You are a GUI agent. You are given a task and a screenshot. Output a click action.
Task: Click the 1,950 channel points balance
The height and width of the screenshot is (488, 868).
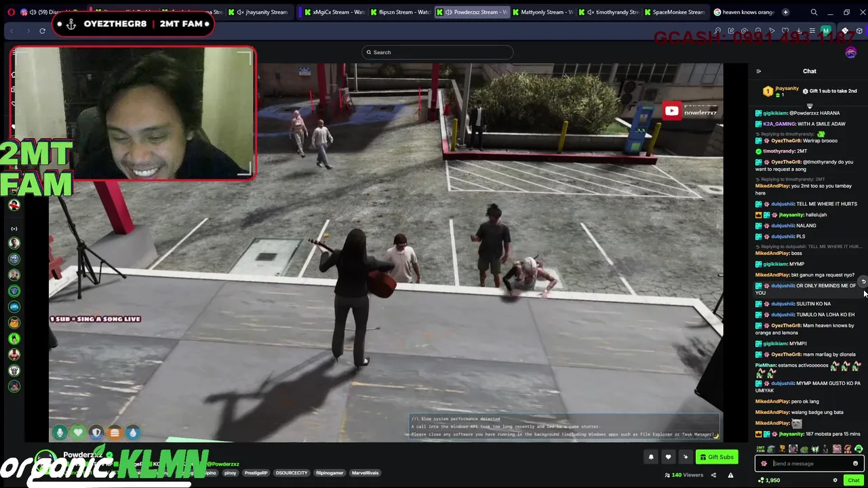point(769,480)
